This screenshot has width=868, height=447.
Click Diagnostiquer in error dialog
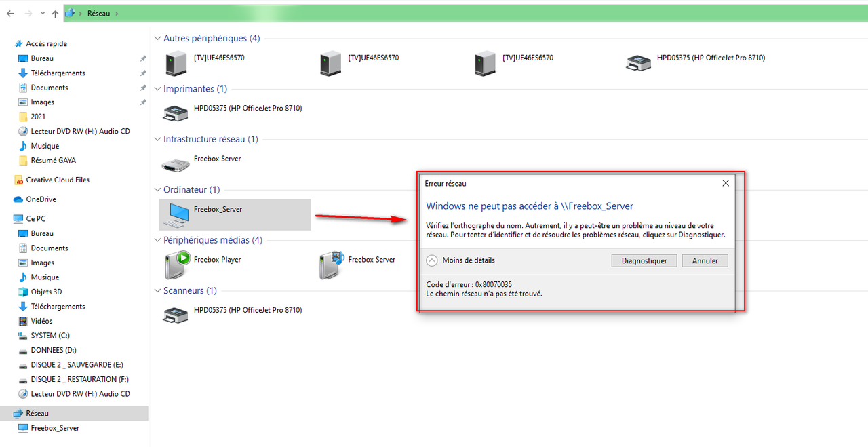[x=644, y=260]
